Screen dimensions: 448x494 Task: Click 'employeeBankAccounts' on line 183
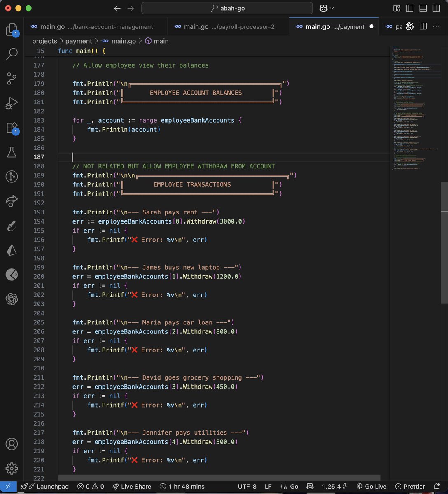click(197, 120)
